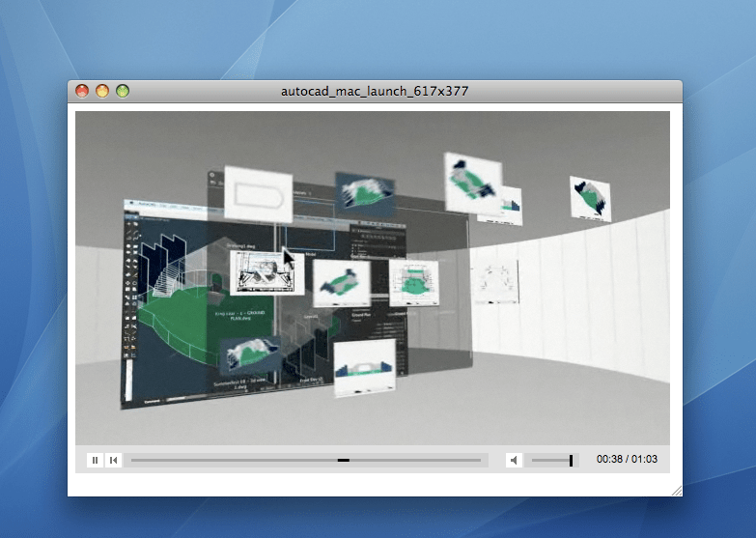
Task: Mute the audio with the speaker icon
Action: pyautogui.click(x=514, y=460)
